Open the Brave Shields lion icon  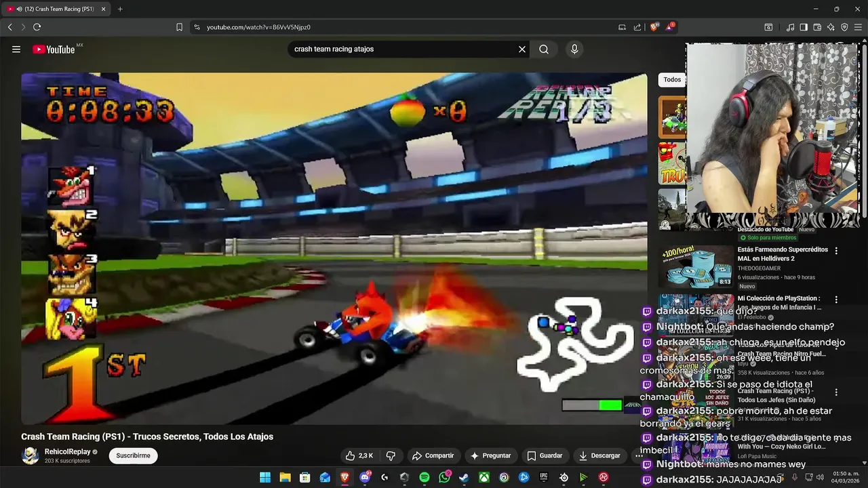point(654,27)
